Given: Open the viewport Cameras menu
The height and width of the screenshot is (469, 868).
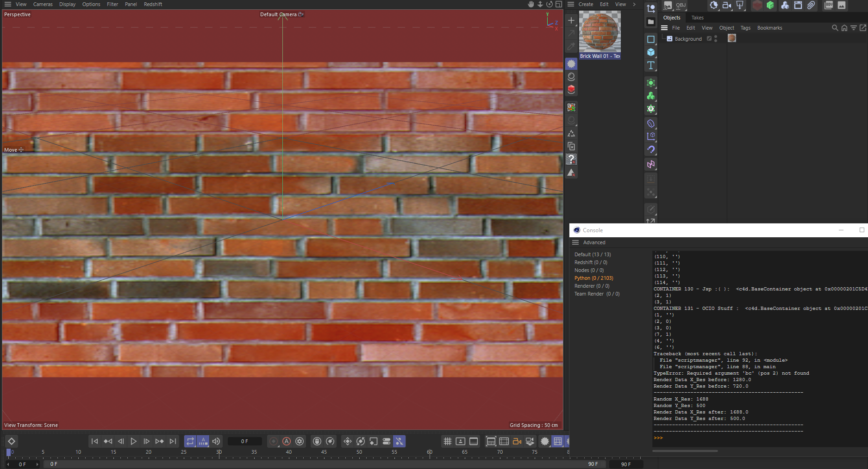Looking at the screenshot, I should click(x=43, y=4).
